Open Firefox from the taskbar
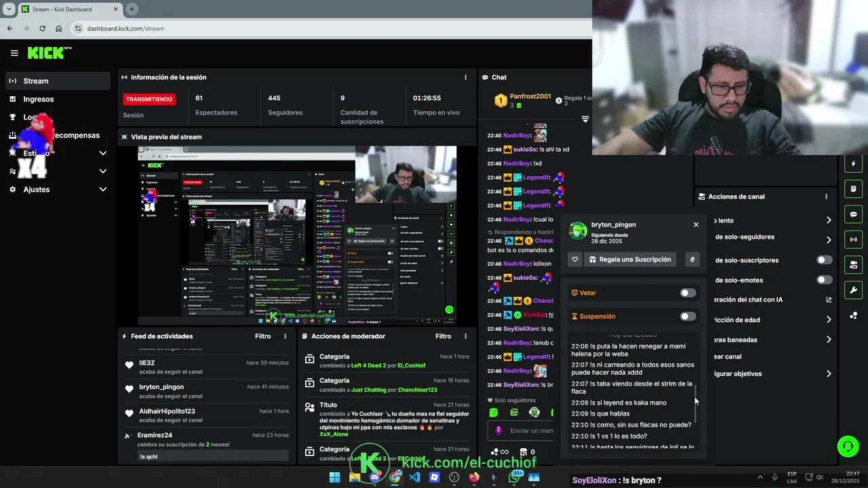The width and height of the screenshot is (868, 488). click(x=474, y=477)
